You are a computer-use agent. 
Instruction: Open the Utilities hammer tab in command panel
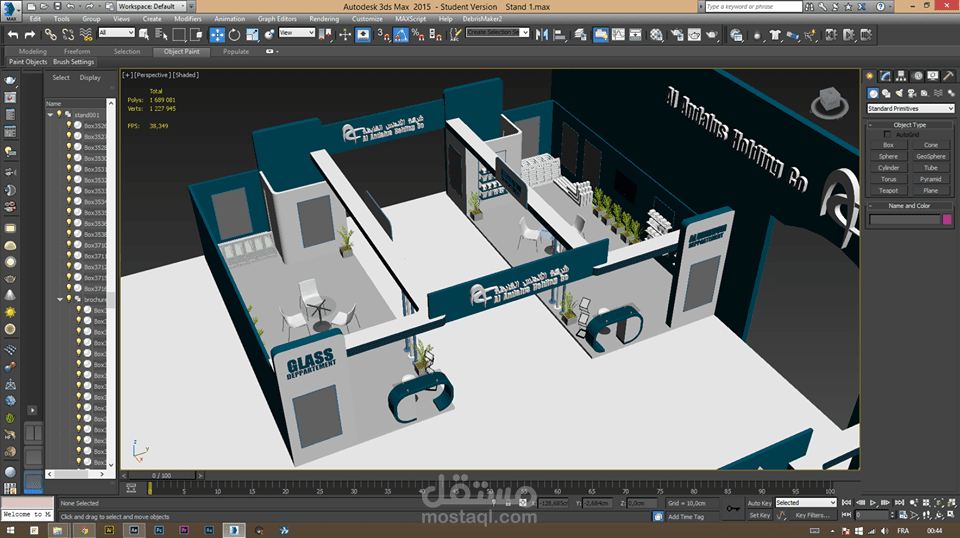click(x=948, y=76)
